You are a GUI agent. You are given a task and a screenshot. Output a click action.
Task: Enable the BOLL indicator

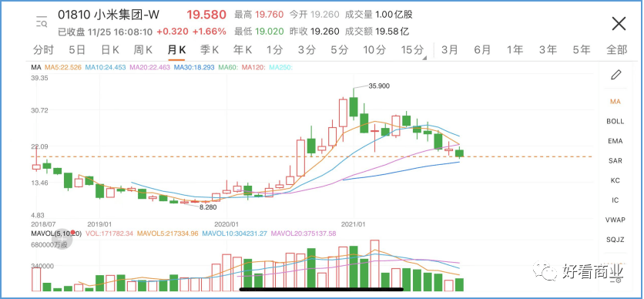tap(615, 121)
